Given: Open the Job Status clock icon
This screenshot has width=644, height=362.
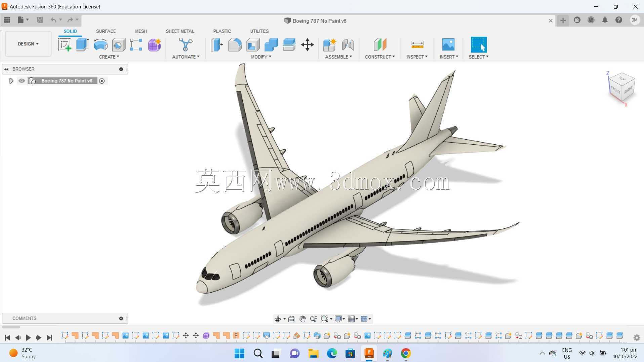Looking at the screenshot, I should [591, 20].
